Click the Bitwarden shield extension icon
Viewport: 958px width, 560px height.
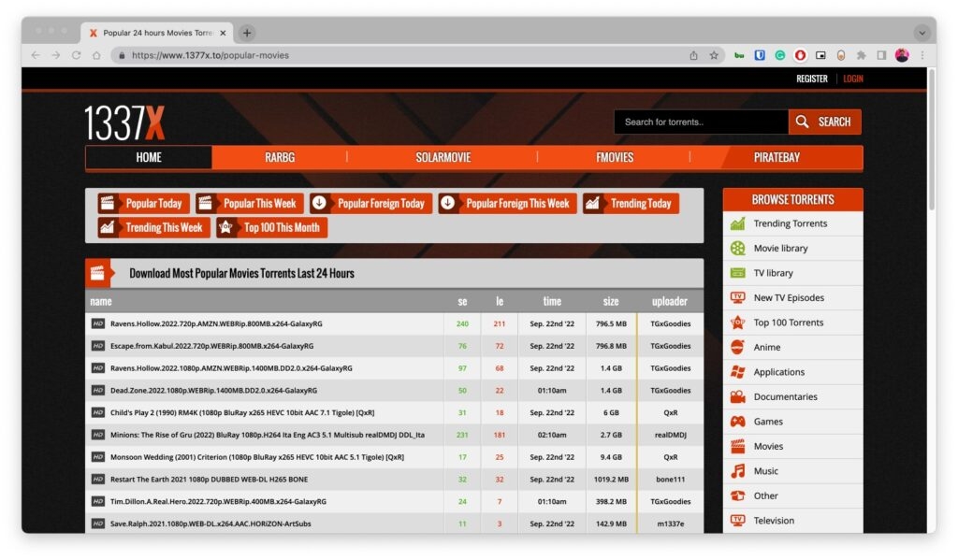coord(760,55)
